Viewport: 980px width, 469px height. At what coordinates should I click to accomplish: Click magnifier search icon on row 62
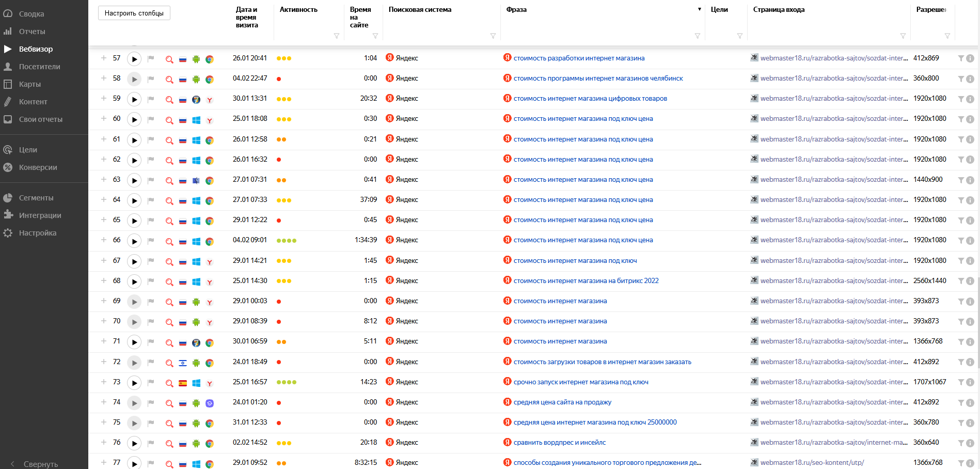[169, 161]
